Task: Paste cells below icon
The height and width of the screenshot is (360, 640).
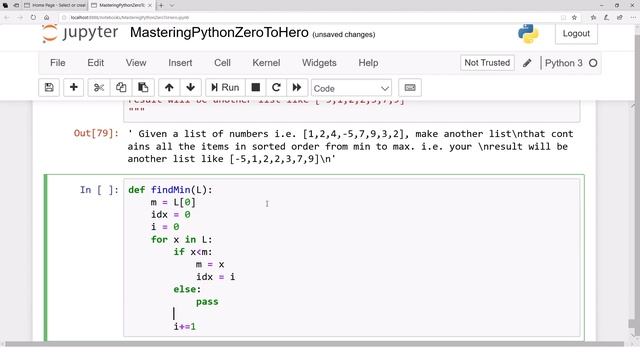Action: [x=143, y=88]
